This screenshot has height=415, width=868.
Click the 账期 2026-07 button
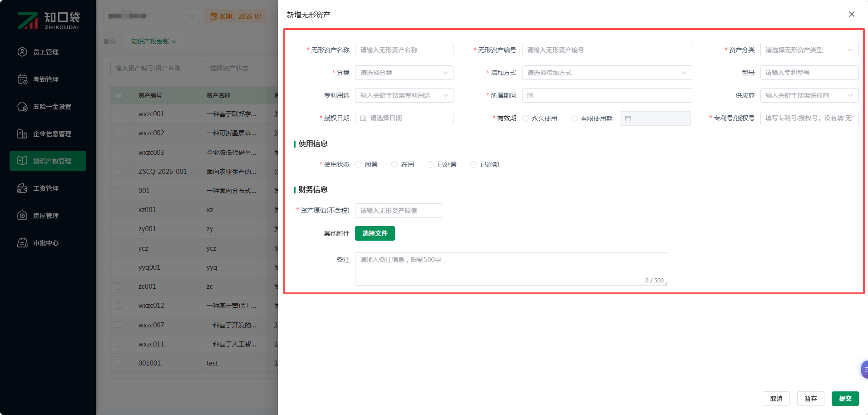pos(236,16)
